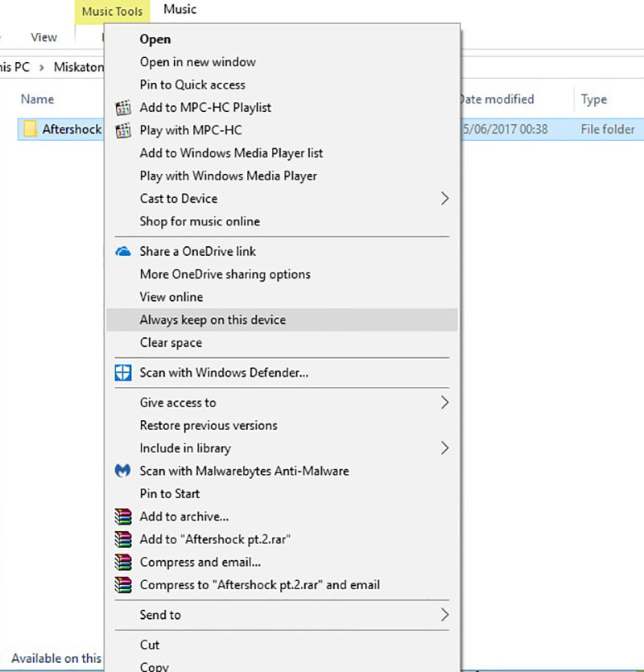
Task: Choose Pin to Start
Action: tap(282, 493)
